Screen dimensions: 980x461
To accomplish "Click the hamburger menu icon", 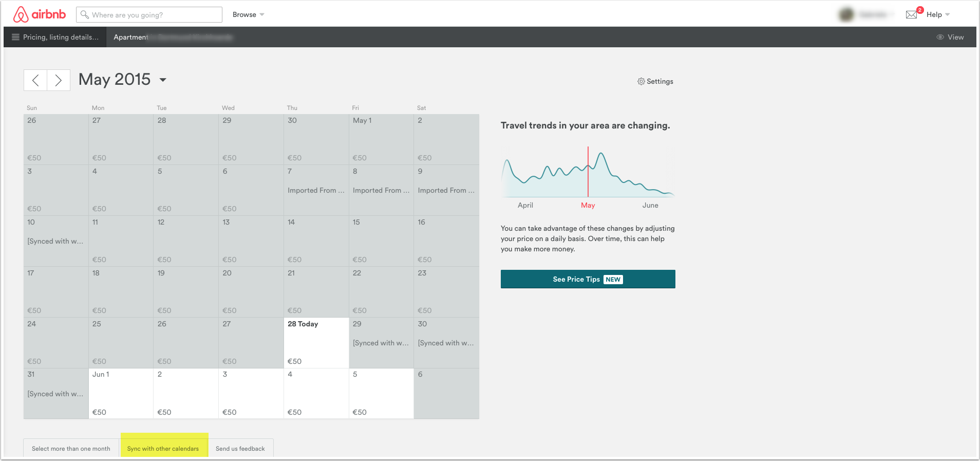I will coord(15,37).
